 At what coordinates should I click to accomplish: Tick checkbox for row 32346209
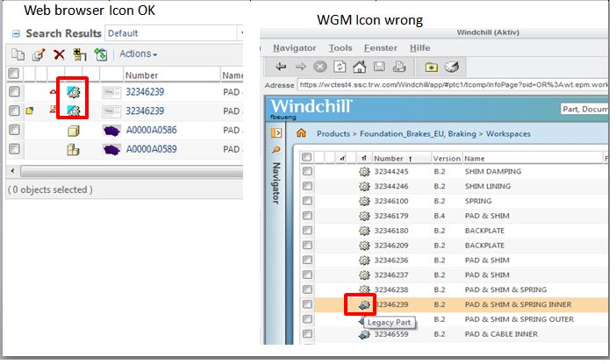click(307, 246)
